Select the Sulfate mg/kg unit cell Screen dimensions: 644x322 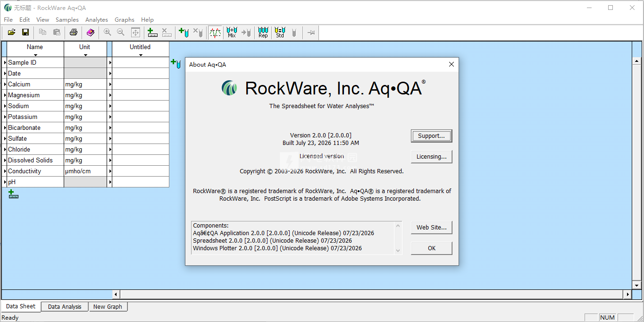[x=85, y=138]
